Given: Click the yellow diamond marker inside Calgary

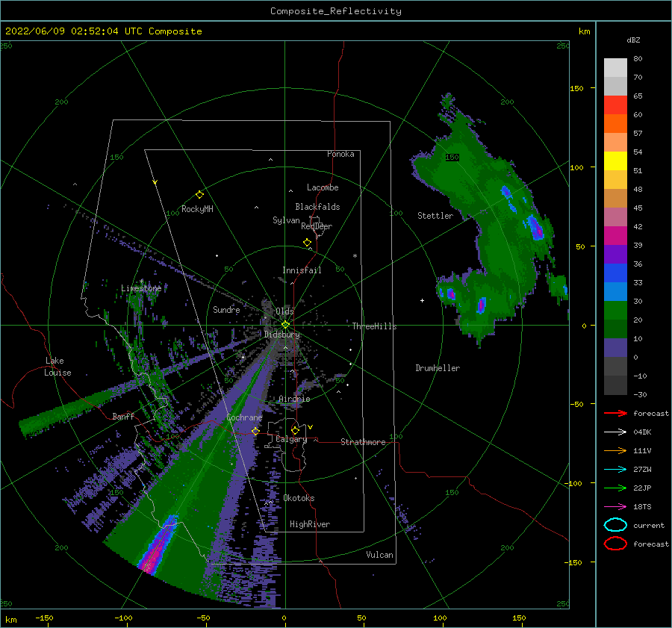Looking at the screenshot, I should coord(295,430).
